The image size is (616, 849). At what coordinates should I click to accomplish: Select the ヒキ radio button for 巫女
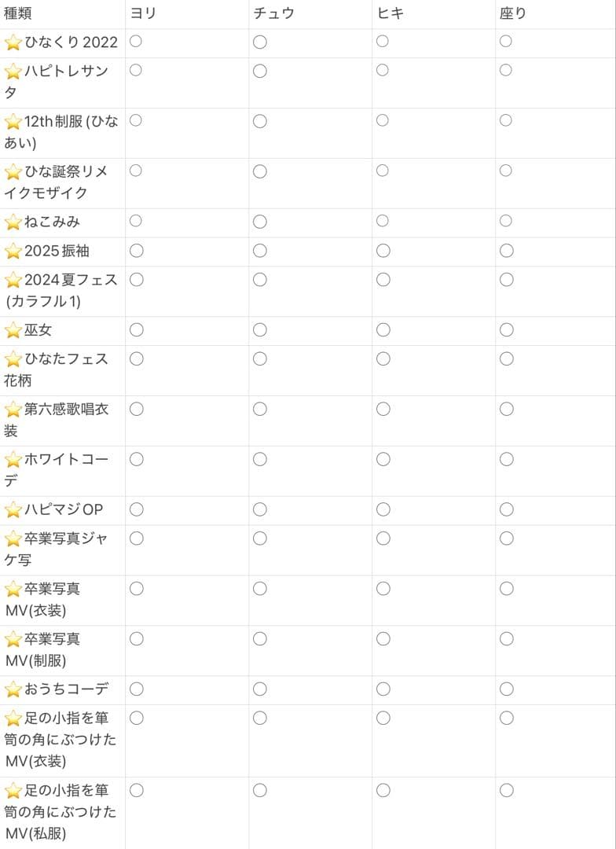pos(382,331)
